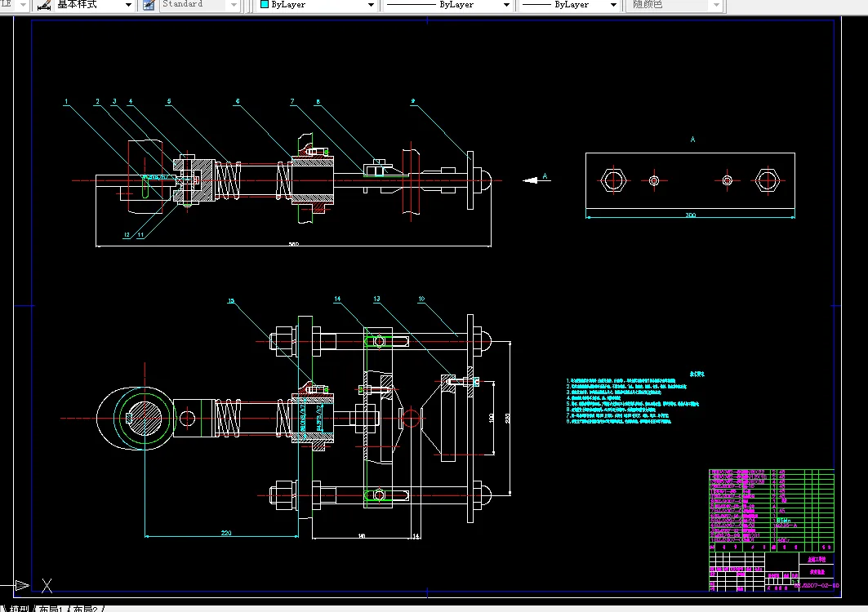Select the right hex nut in view A
868x612 pixels.
[x=768, y=180]
